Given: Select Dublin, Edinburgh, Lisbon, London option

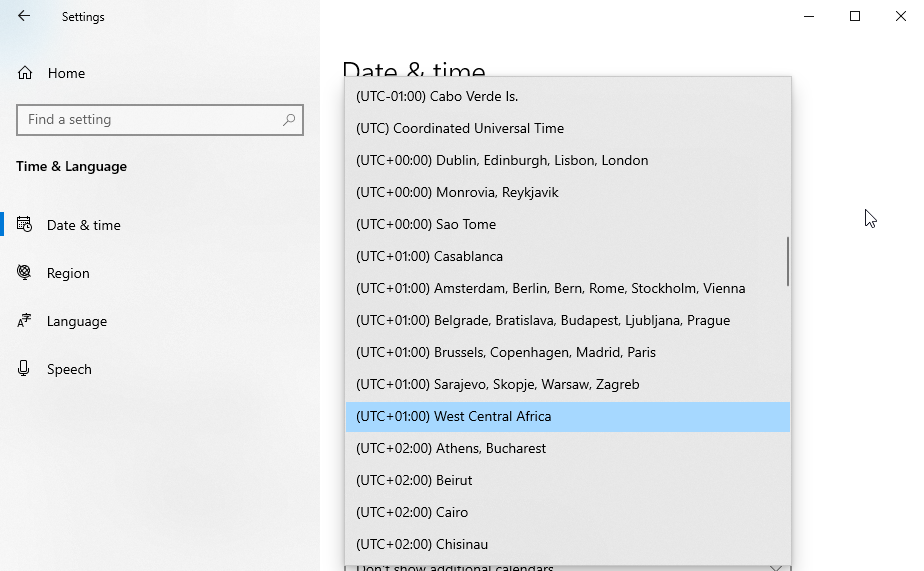Looking at the screenshot, I should click(502, 160).
